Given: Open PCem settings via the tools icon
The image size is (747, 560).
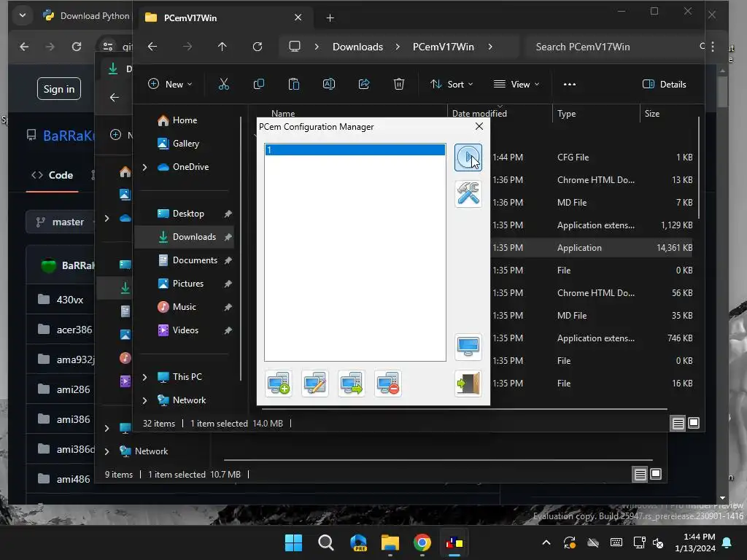Looking at the screenshot, I should (468, 194).
